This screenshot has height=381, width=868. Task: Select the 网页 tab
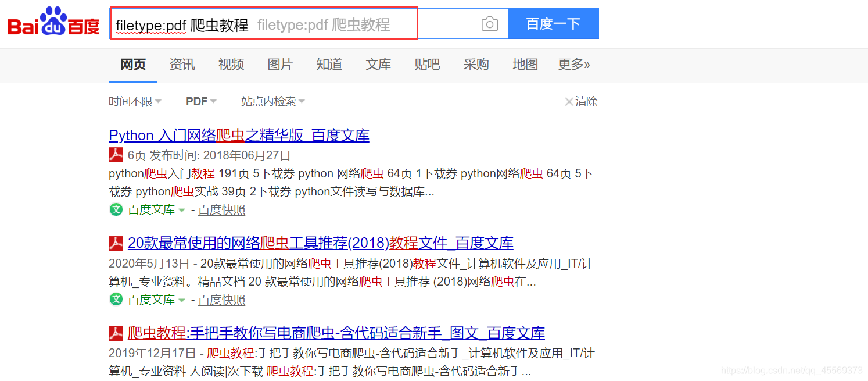(x=133, y=65)
